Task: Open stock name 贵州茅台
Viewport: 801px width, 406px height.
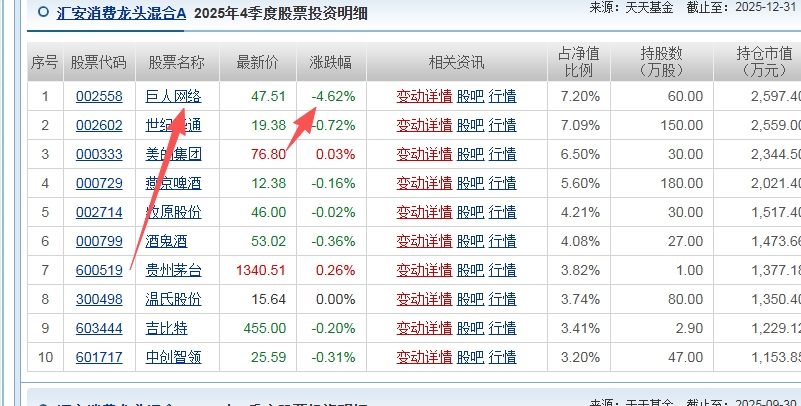Action: coord(174,270)
